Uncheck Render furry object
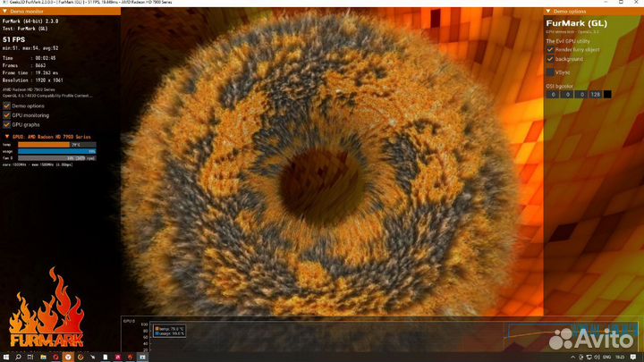644x362 pixels. (x=550, y=49)
